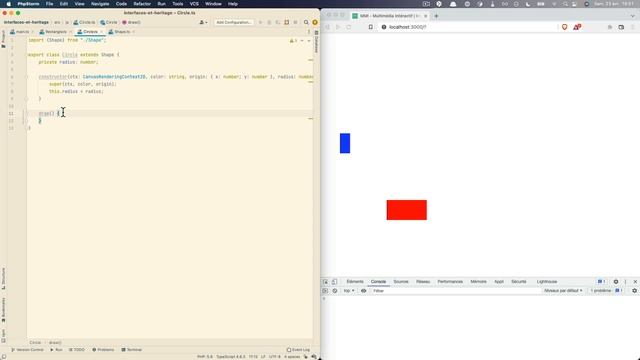The image size is (640, 360).
Task: Open the Search Everywhere magnifier in PhpStorm
Action: pyautogui.click(x=306, y=22)
